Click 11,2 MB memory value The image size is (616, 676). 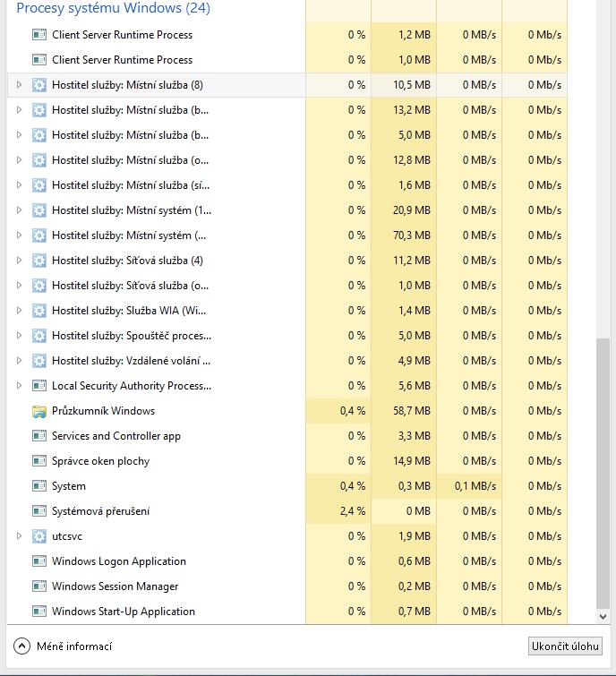tap(412, 261)
